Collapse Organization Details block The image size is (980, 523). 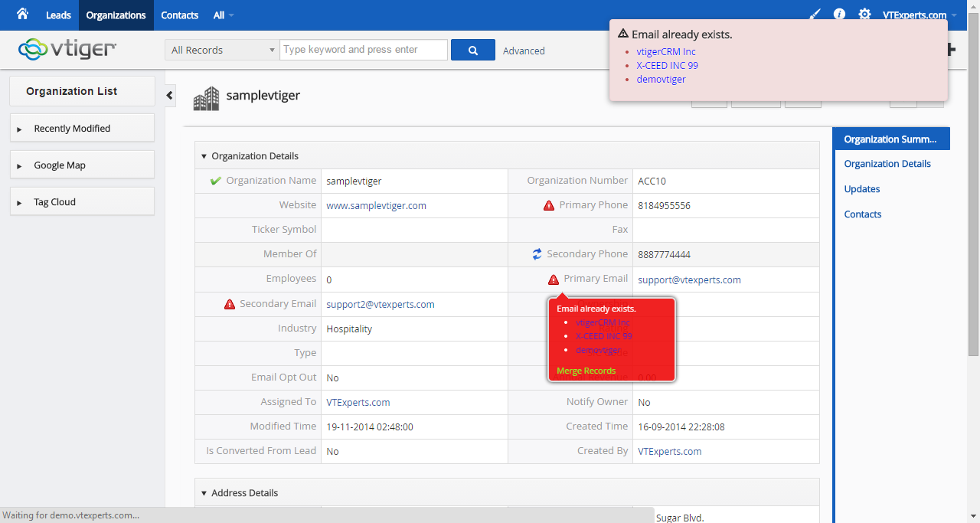click(x=204, y=156)
